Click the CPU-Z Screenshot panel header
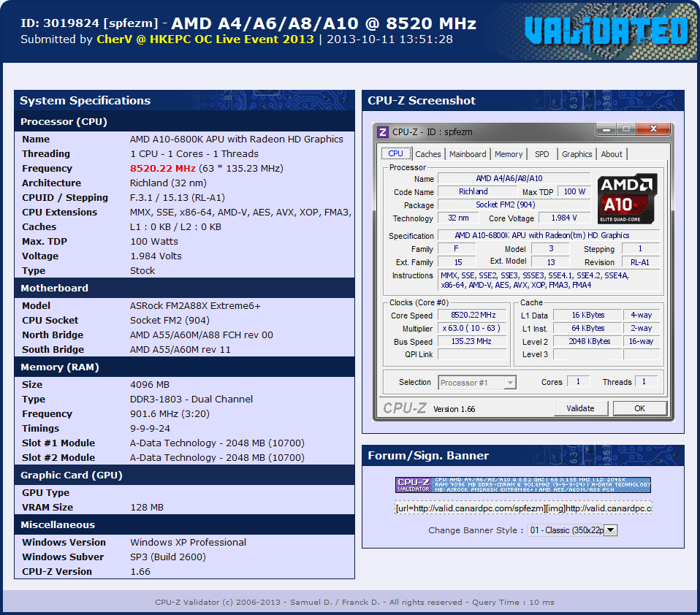Viewport: 700px width, 615px height. pyautogui.click(x=522, y=100)
